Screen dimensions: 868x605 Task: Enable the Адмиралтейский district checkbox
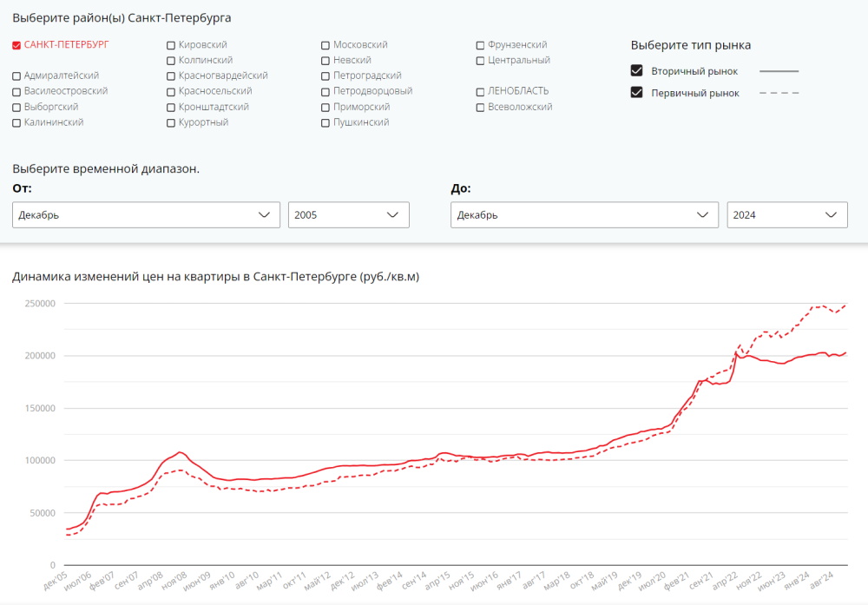[16, 76]
